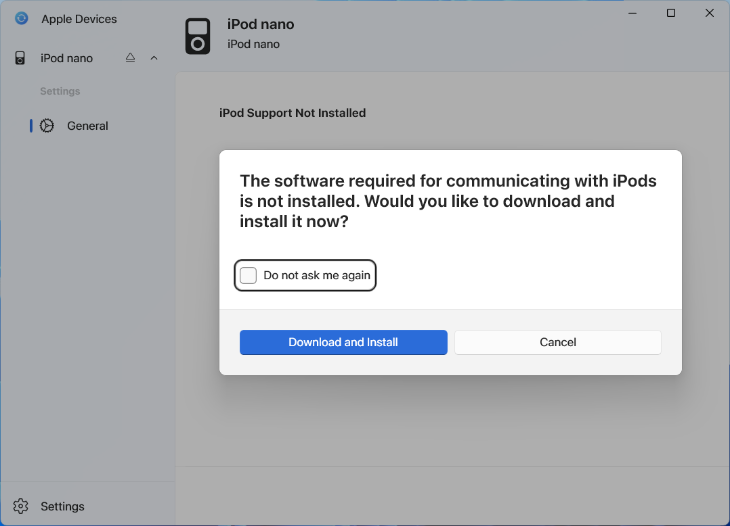Click the iPod nano name in sidebar
This screenshot has width=730, height=526.
click(67, 58)
